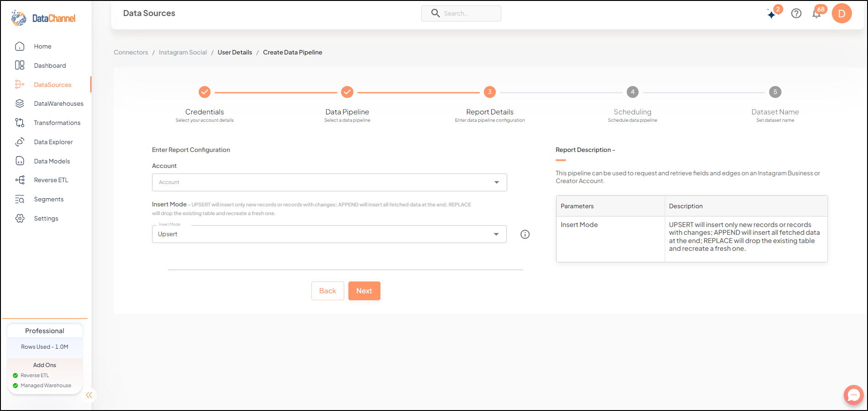The width and height of the screenshot is (868, 411).
Task: Click Scheduling step label
Action: 633,112
